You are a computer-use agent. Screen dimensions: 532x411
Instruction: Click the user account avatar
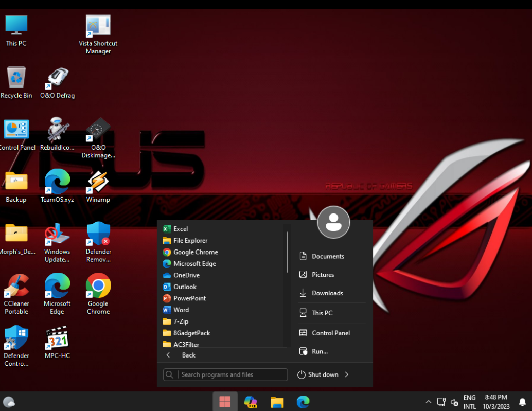pos(333,222)
